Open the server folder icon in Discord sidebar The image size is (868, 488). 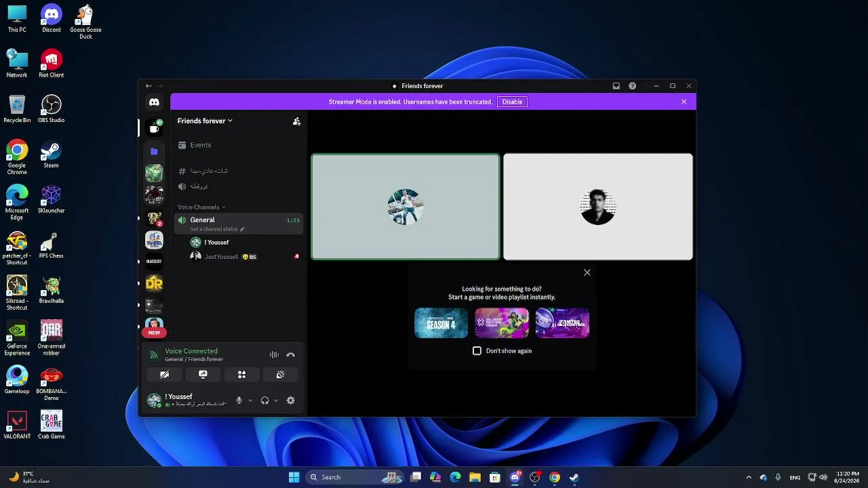tap(154, 151)
